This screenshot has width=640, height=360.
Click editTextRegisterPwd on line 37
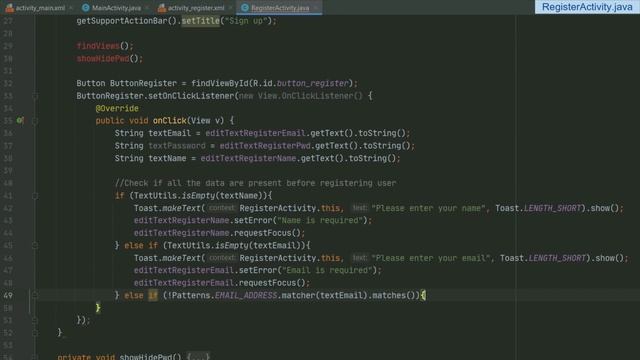coord(265,146)
